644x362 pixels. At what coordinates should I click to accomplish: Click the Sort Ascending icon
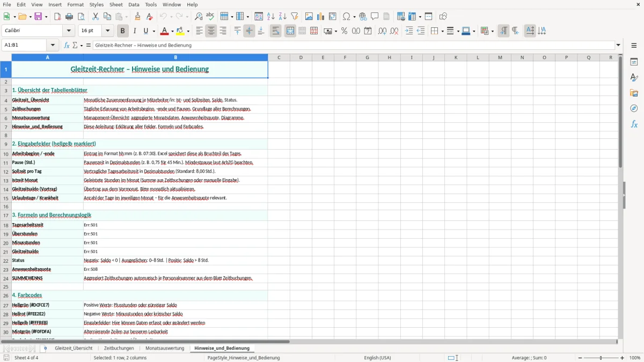(271, 17)
